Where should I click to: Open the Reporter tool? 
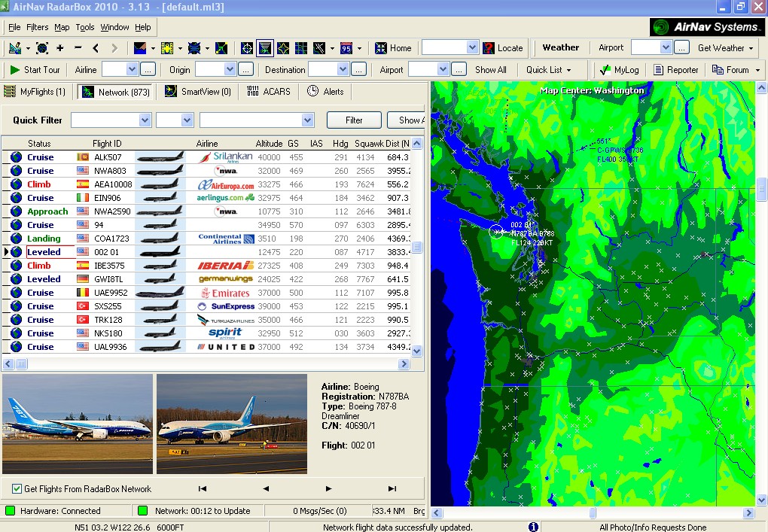click(676, 70)
